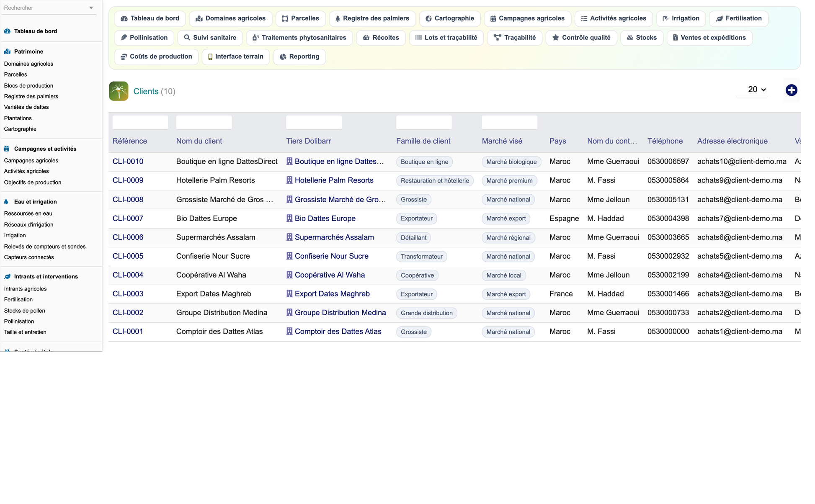Open the palm tree app logo
The height and width of the screenshot is (504, 815).
(x=119, y=91)
